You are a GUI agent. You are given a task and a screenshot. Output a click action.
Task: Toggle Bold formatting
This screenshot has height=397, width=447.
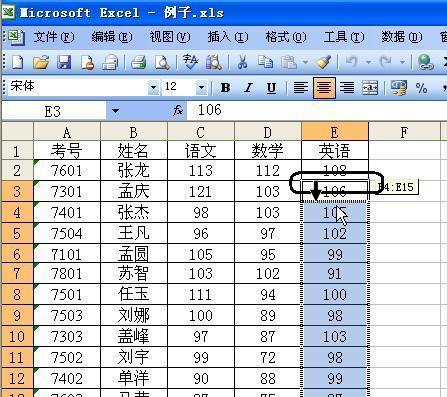point(225,88)
